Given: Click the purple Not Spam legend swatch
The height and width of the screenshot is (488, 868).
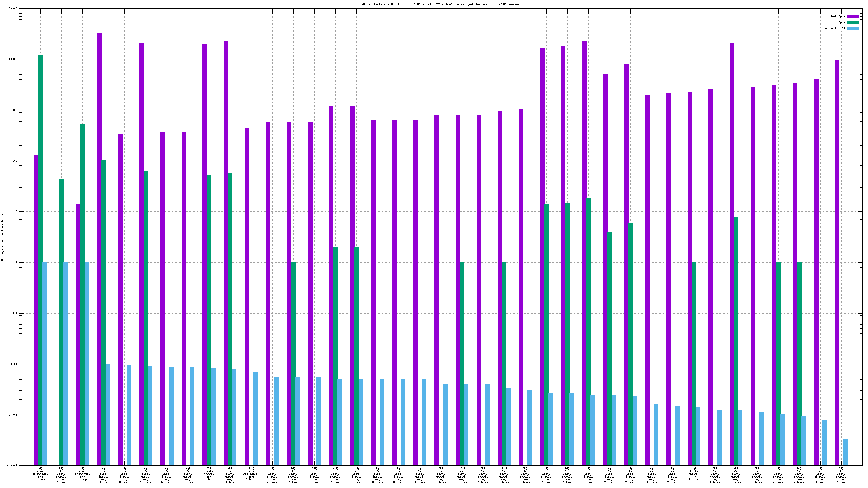Looking at the screenshot, I should 853,16.
